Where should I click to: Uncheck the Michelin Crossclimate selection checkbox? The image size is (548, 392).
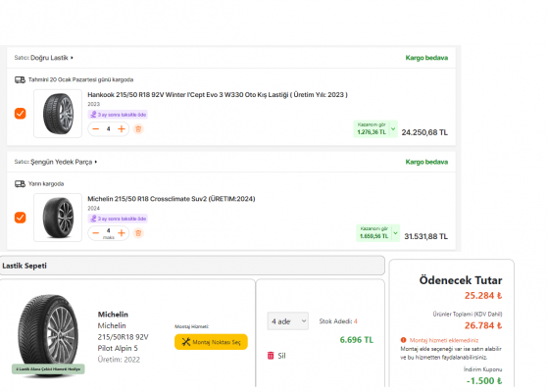click(x=20, y=218)
